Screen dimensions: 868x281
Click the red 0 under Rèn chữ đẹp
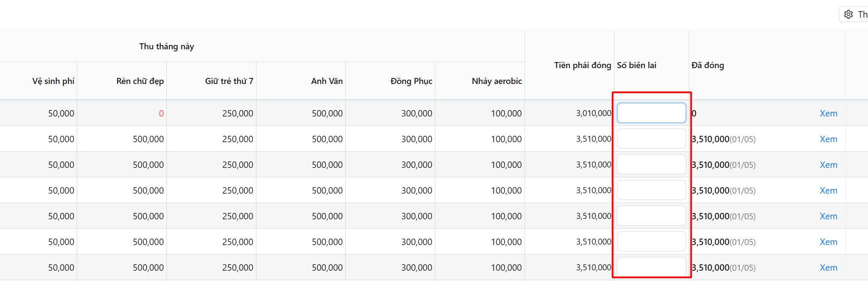pyautogui.click(x=161, y=114)
